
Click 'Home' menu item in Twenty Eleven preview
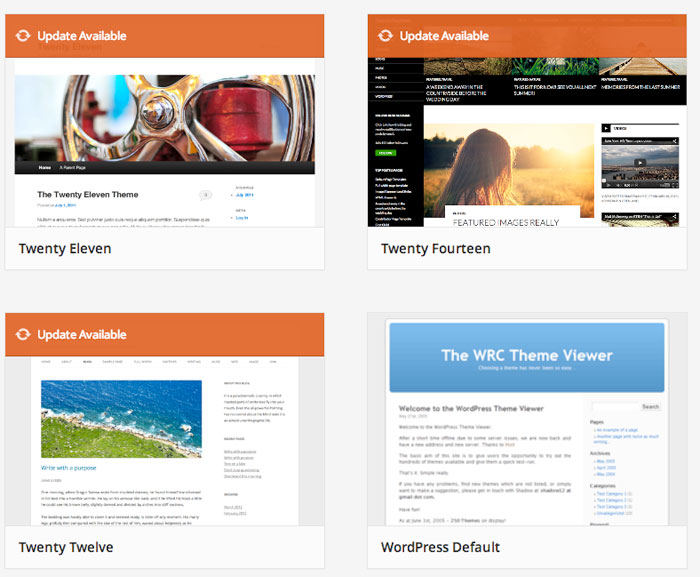coord(45,167)
